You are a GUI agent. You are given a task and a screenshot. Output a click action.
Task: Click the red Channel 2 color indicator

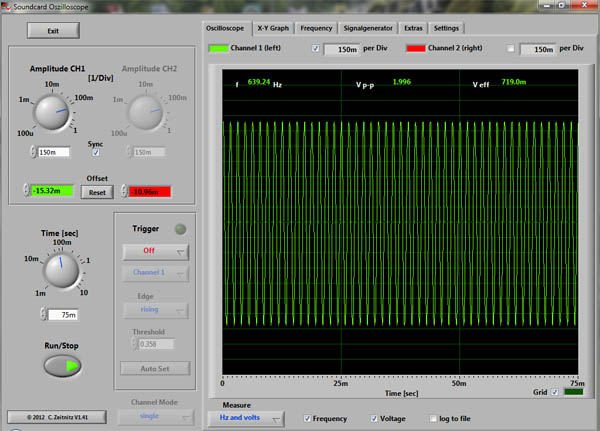click(x=415, y=48)
